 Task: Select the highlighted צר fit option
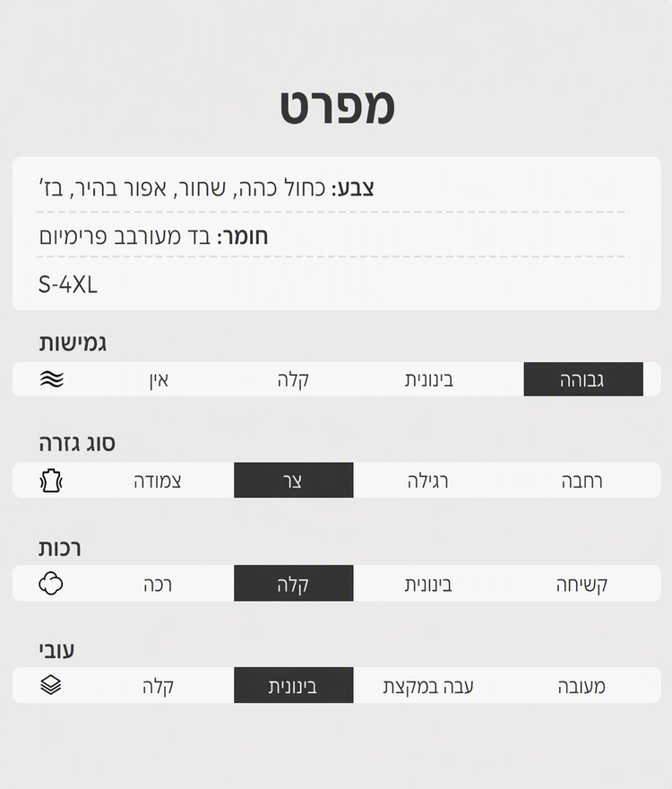294,480
